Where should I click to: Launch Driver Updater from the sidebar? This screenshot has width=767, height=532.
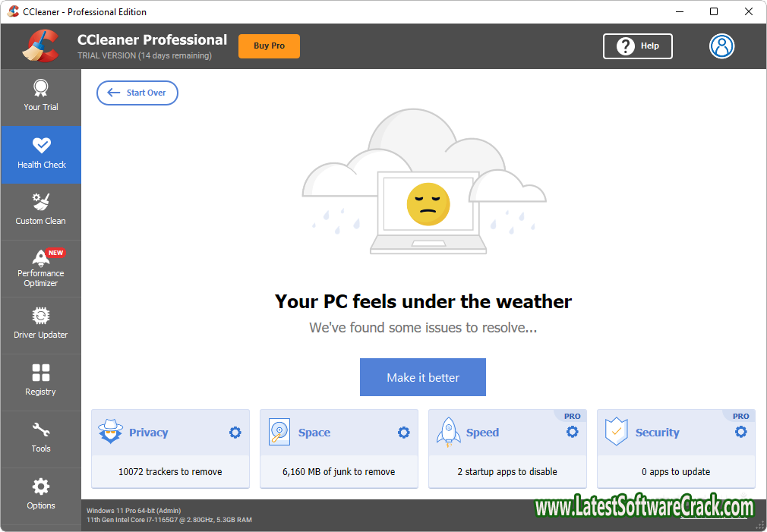click(x=40, y=325)
